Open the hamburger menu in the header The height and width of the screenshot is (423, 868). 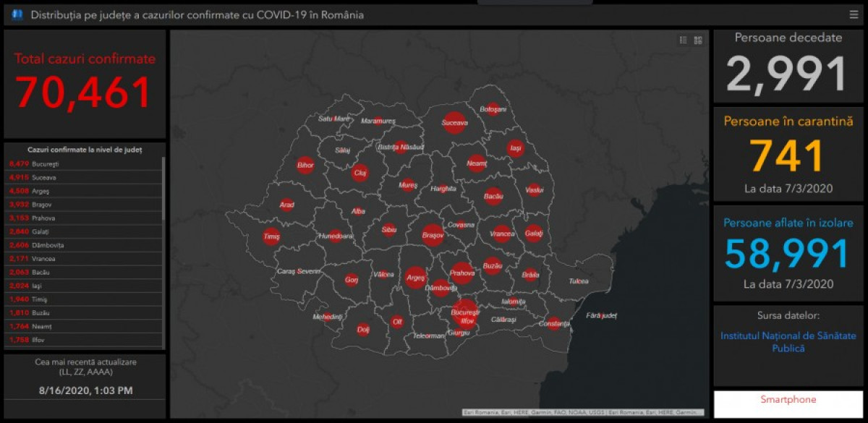(x=854, y=14)
